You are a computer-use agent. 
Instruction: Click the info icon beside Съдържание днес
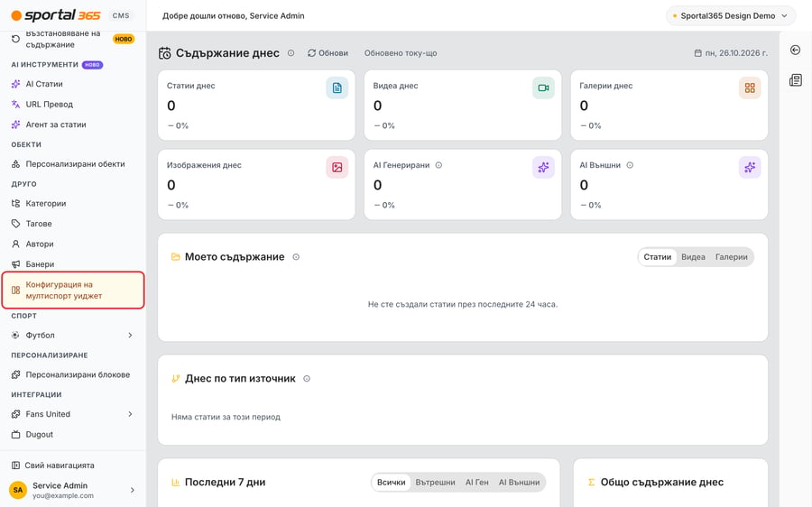(291, 53)
